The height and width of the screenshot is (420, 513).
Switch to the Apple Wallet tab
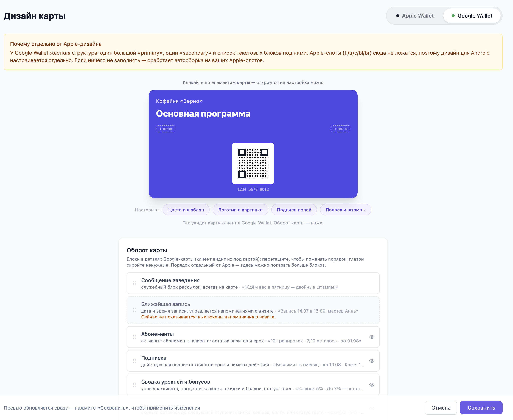coord(415,16)
